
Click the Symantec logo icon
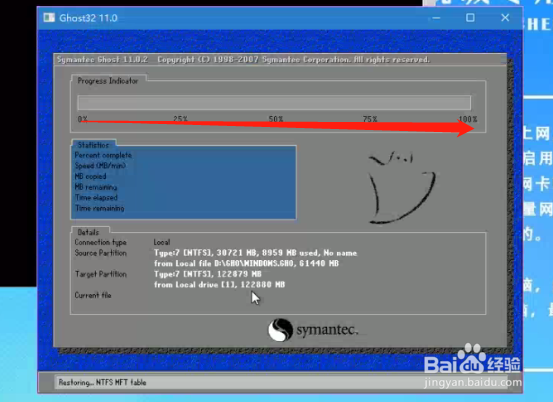coord(280,330)
